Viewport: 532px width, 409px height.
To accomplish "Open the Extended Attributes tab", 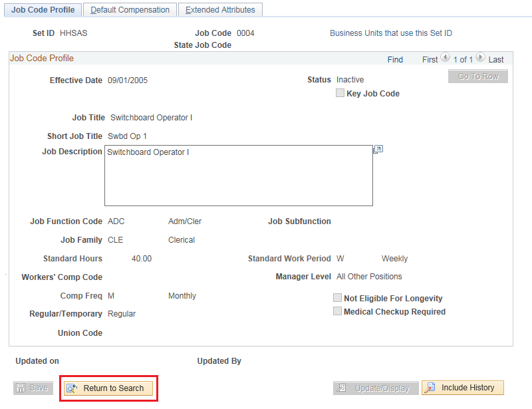I will pyautogui.click(x=220, y=10).
